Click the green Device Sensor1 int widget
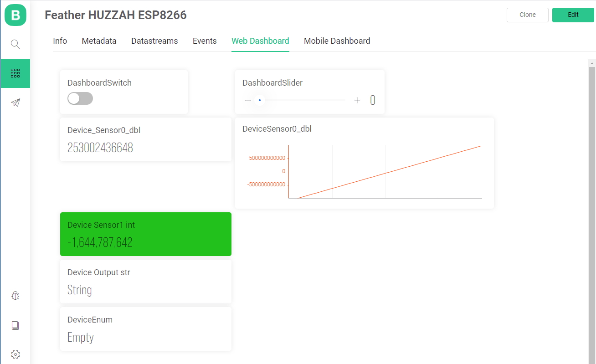The height and width of the screenshot is (364, 596). (x=146, y=234)
